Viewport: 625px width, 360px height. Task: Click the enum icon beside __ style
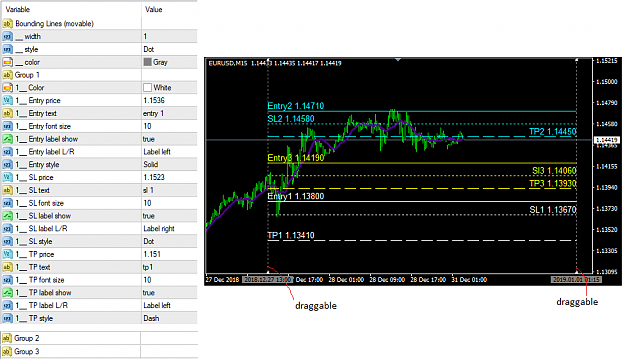(8, 49)
